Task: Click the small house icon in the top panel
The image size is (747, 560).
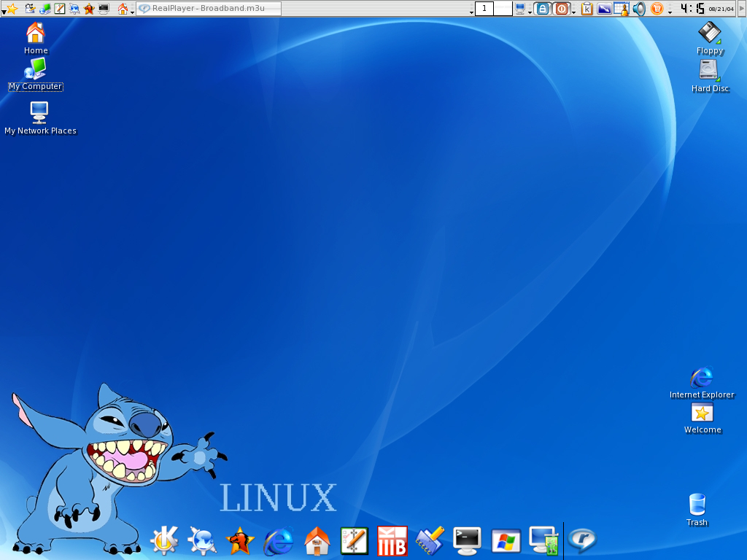Action: pyautogui.click(x=123, y=8)
